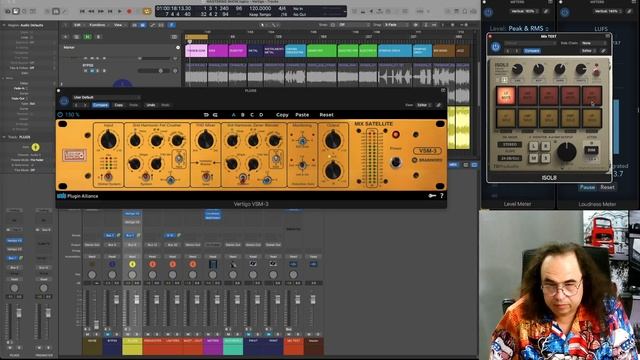
Task: Click Reset in Plugin Alliance toolbar
Action: 327,115
